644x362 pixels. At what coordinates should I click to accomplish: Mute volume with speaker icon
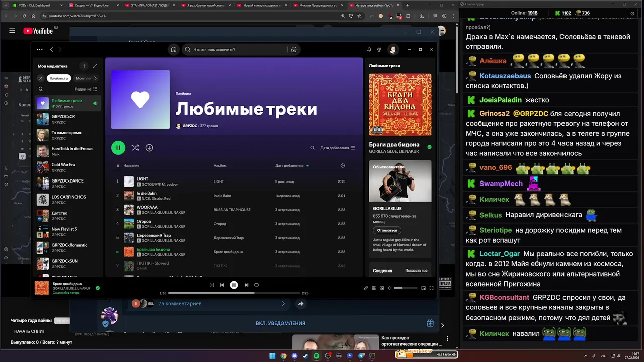(x=390, y=288)
